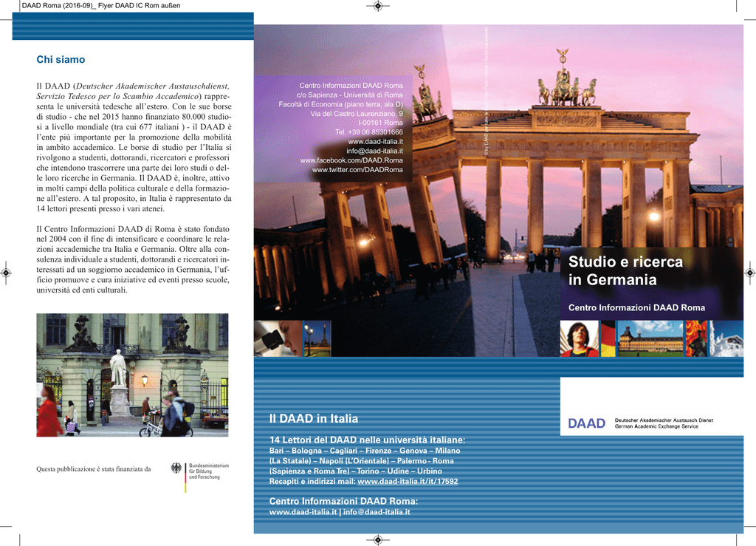Click the "Tel. +39 06 85301666" line
Image resolution: width=756 pixels, height=546 pixels.
(x=369, y=132)
